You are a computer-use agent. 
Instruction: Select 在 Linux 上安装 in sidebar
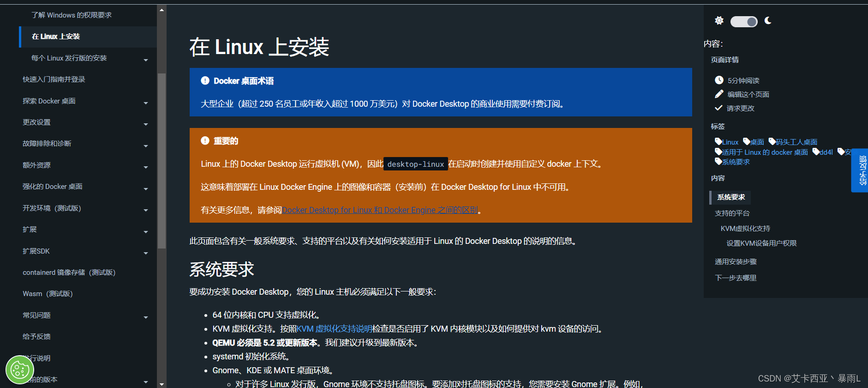point(88,36)
